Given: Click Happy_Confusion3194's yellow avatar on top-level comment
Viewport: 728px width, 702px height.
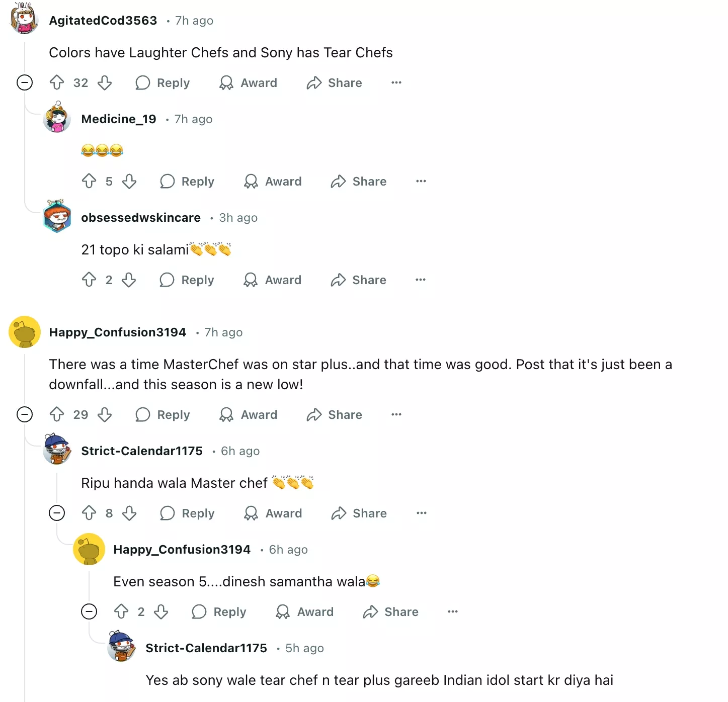Looking at the screenshot, I should [x=25, y=332].
